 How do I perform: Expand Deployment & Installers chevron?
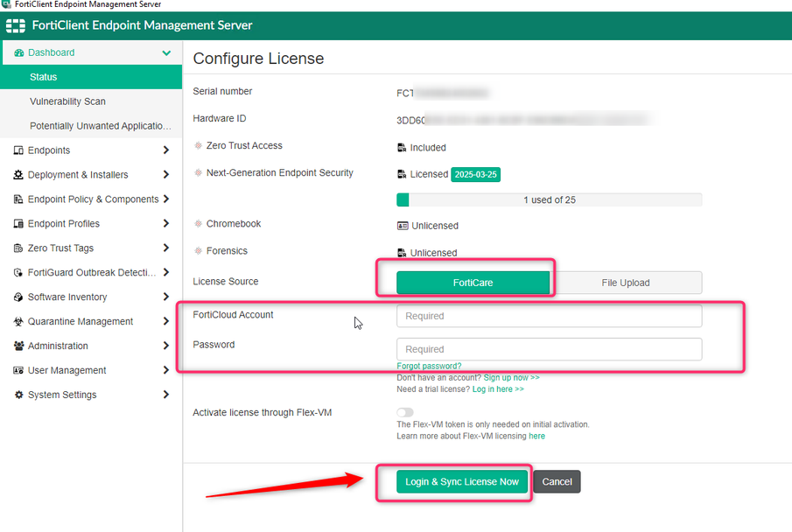(166, 174)
